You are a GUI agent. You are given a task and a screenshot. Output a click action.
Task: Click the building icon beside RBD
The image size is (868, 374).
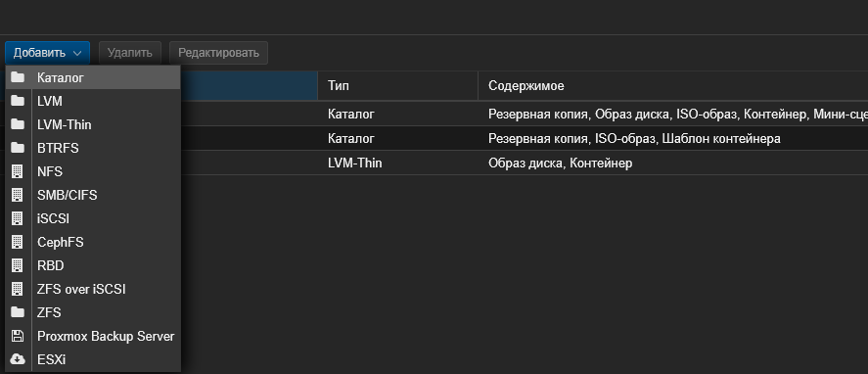18,266
